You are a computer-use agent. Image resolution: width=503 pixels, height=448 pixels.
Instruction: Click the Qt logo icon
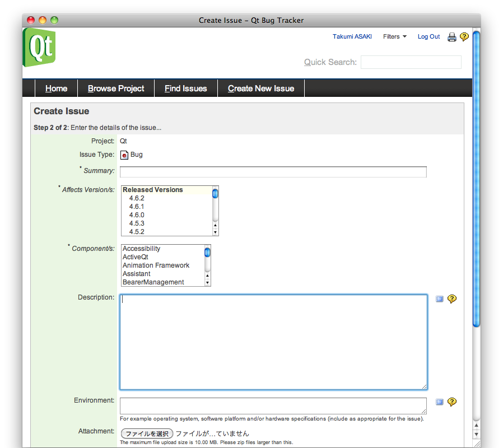pyautogui.click(x=39, y=48)
